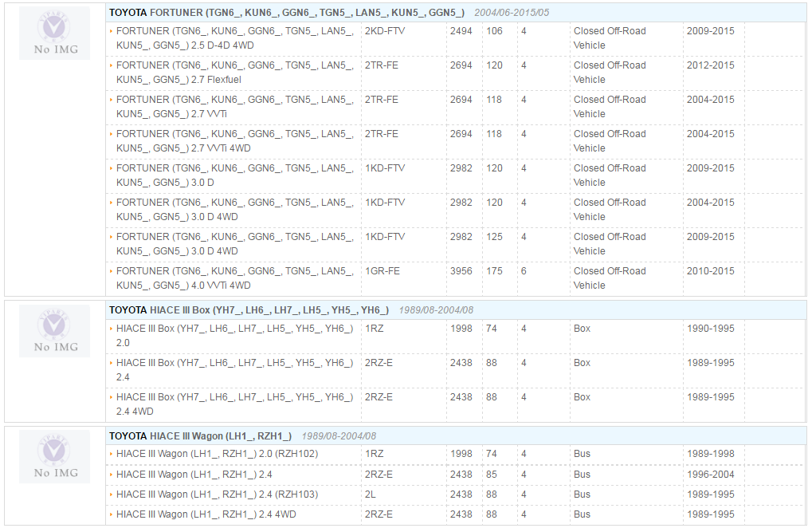
Task: Click Closed Off-Road Vehicle in 4.0 VVTi row
Action: pyautogui.click(x=610, y=278)
